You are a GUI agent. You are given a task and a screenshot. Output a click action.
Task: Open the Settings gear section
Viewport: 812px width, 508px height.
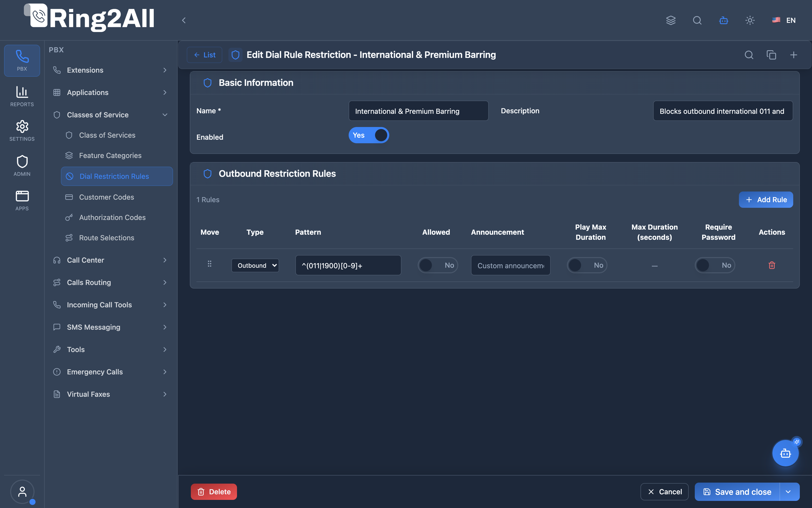(22, 131)
